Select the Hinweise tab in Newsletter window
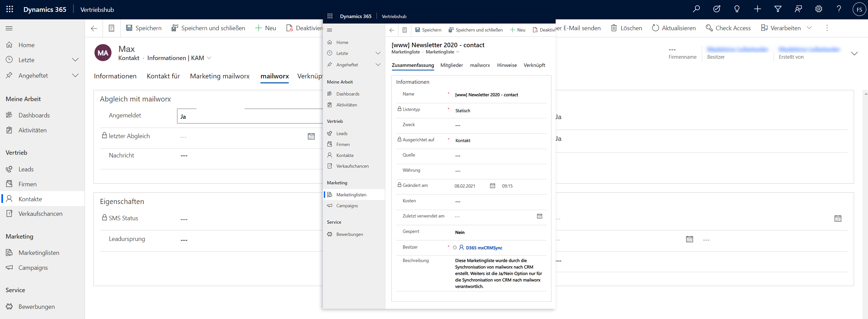The width and height of the screenshot is (868, 319). [x=507, y=65]
